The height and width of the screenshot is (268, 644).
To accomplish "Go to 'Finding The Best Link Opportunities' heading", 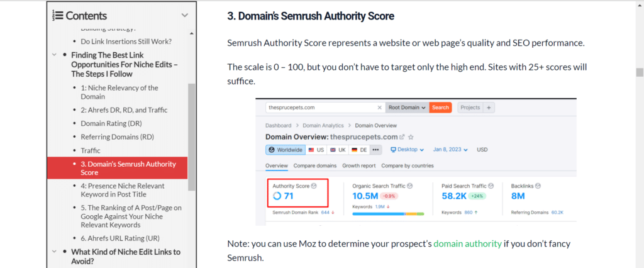I will coord(125,65).
